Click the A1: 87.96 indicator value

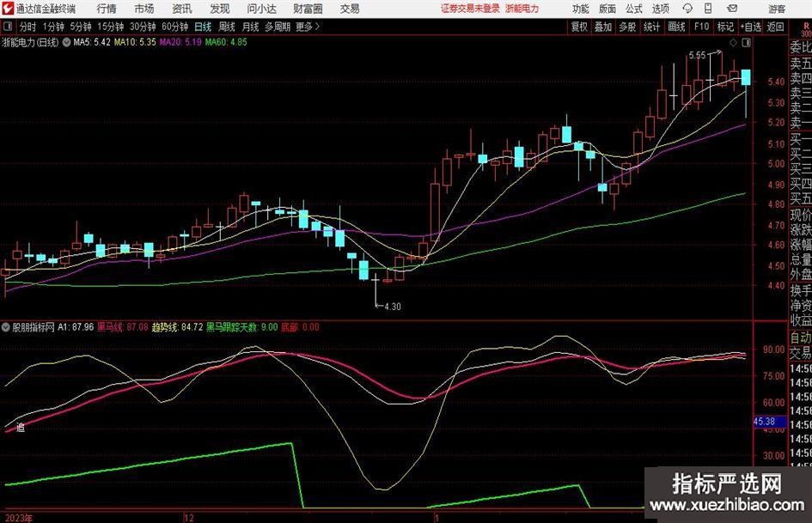click(76, 327)
